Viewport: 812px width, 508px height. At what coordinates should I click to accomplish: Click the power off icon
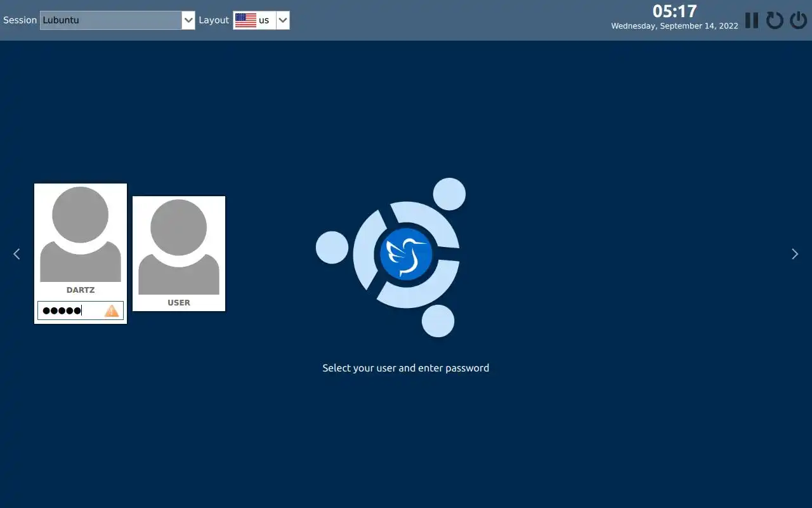click(x=798, y=20)
